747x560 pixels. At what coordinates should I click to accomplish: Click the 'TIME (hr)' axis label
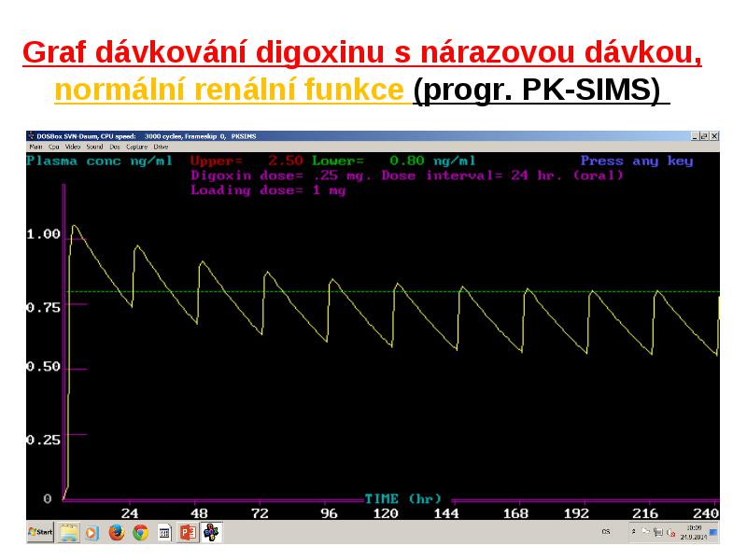point(403,499)
